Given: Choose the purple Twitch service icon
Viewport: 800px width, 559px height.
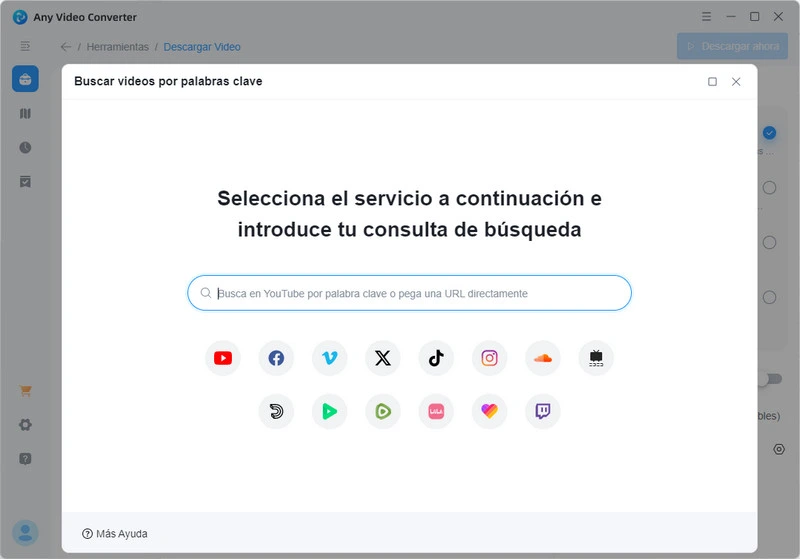Looking at the screenshot, I should pos(543,411).
